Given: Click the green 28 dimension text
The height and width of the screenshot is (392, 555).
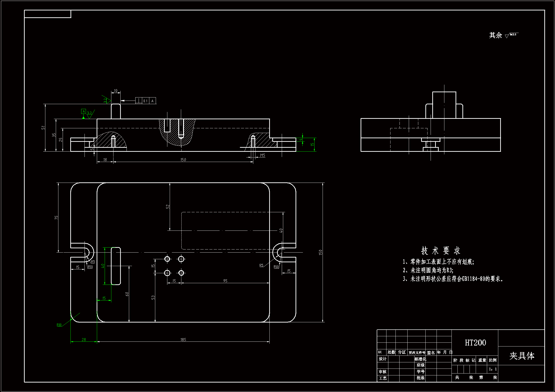Looking at the screenshot, I should point(84,340).
